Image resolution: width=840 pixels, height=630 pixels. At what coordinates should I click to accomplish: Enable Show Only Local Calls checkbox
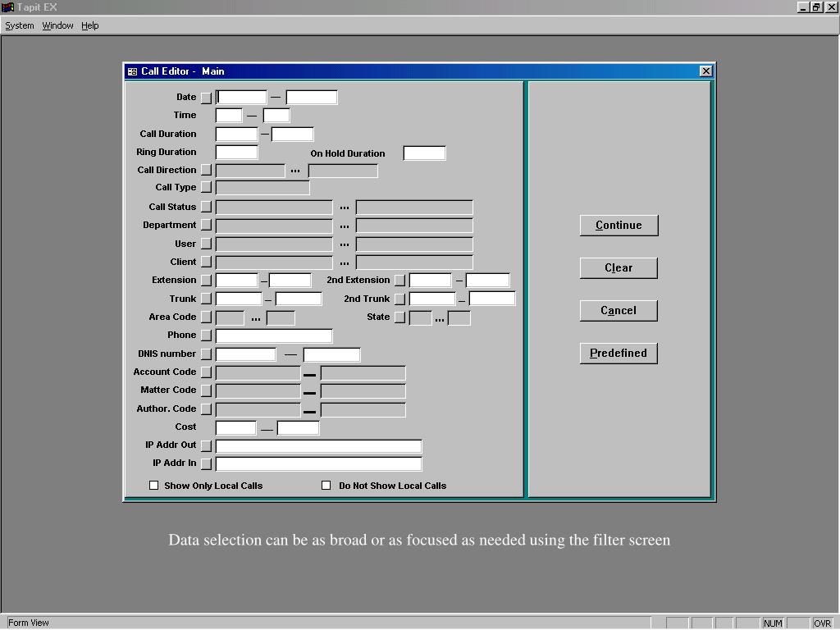tap(153, 486)
